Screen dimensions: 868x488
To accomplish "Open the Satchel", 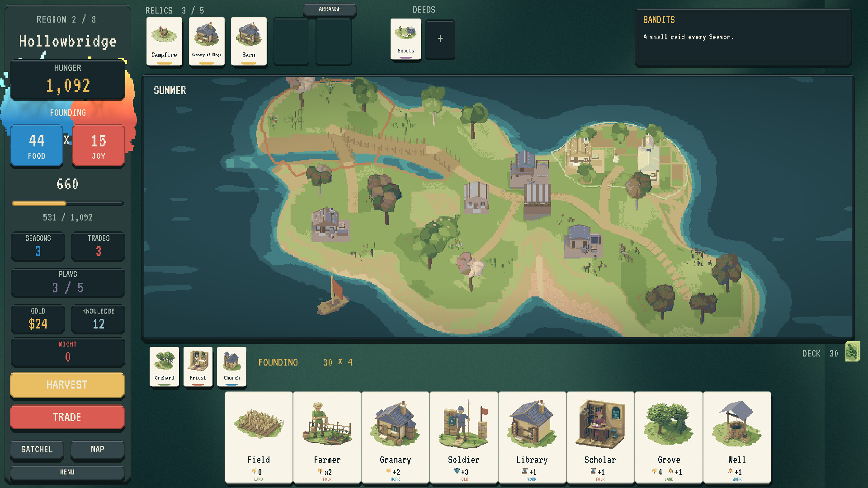I will tap(37, 450).
